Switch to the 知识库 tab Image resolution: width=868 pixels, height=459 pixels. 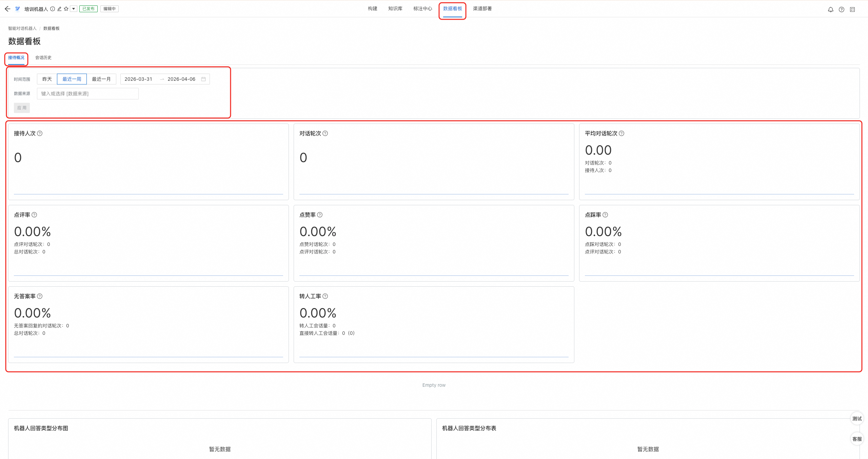(x=395, y=8)
